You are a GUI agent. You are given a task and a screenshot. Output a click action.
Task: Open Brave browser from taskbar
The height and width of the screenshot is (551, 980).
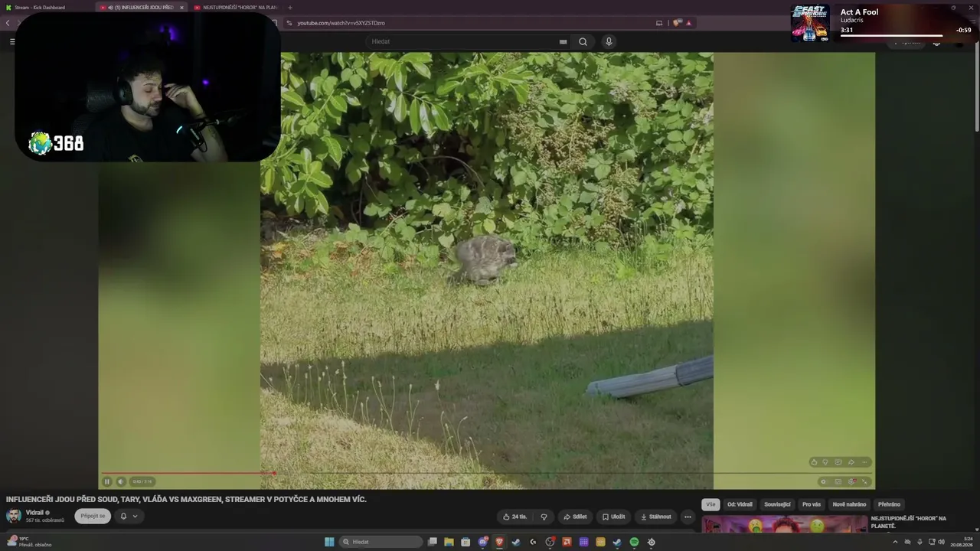pos(499,542)
